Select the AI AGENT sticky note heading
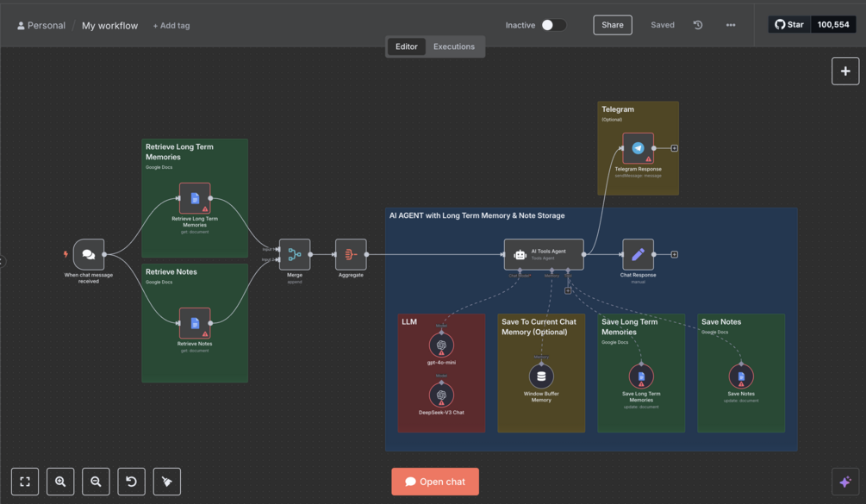The width and height of the screenshot is (866, 504). 477,215
